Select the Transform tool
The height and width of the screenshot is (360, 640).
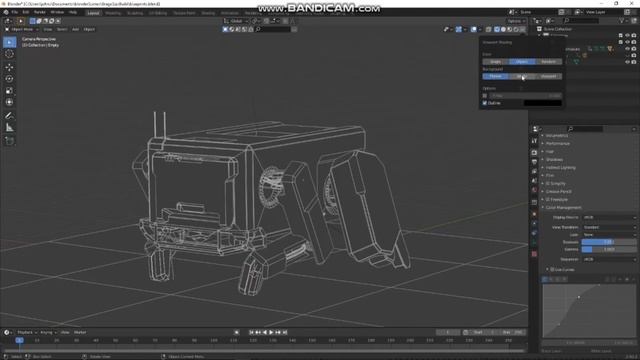tap(9, 102)
